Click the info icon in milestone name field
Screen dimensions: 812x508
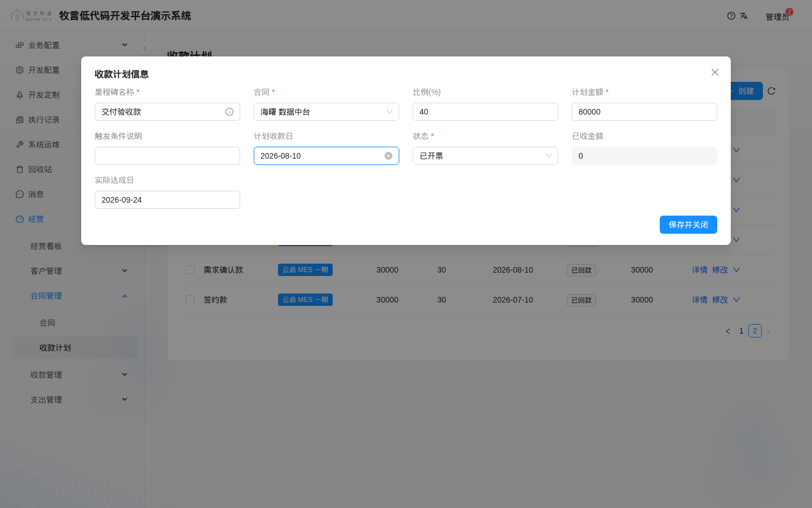coord(230,112)
